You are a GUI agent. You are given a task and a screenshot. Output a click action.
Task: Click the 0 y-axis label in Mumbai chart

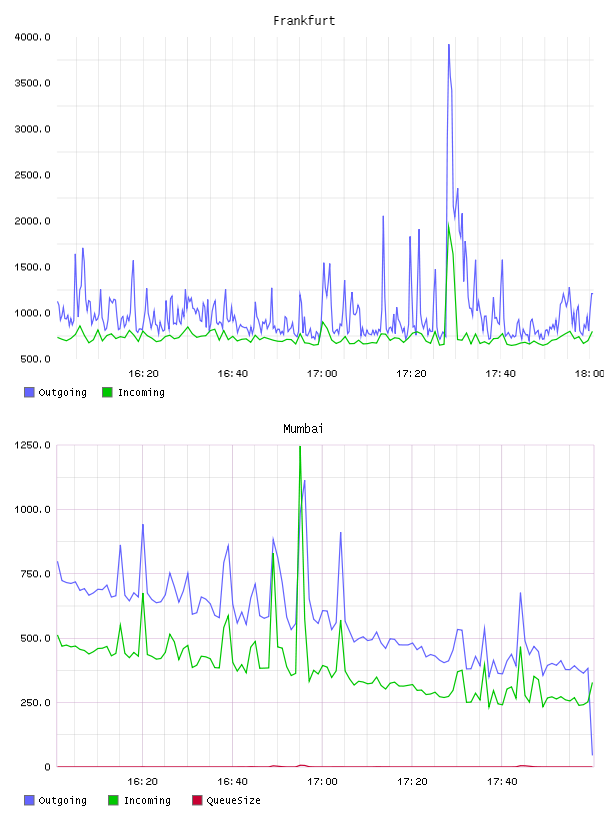click(47, 767)
